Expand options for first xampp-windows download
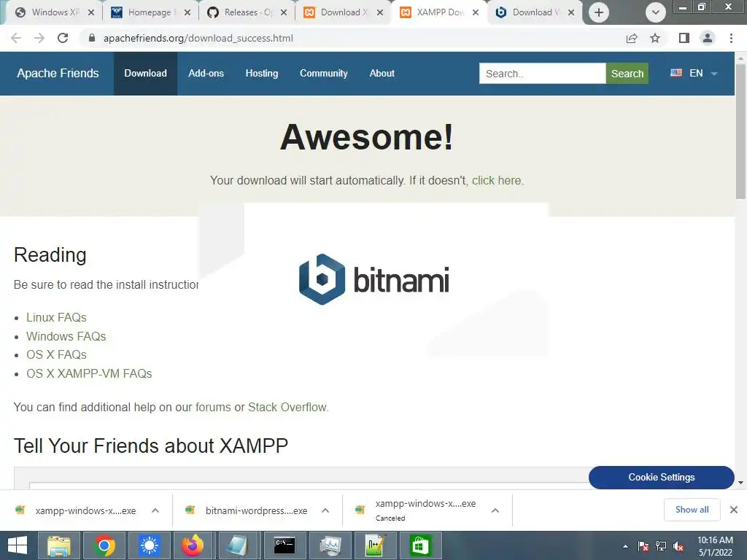 (x=155, y=510)
